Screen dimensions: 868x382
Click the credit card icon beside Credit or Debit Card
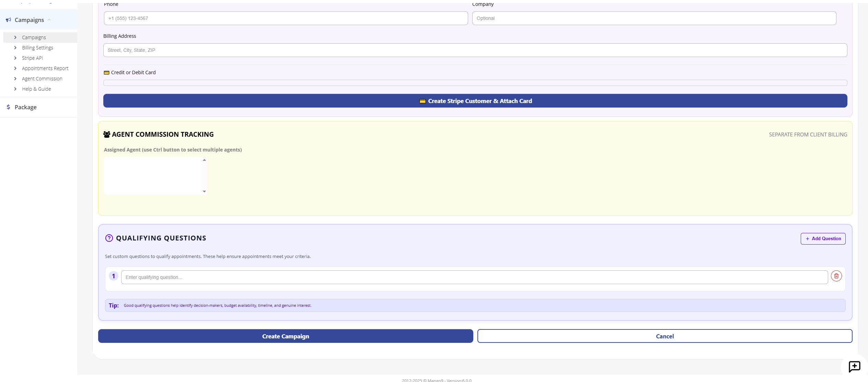point(107,72)
